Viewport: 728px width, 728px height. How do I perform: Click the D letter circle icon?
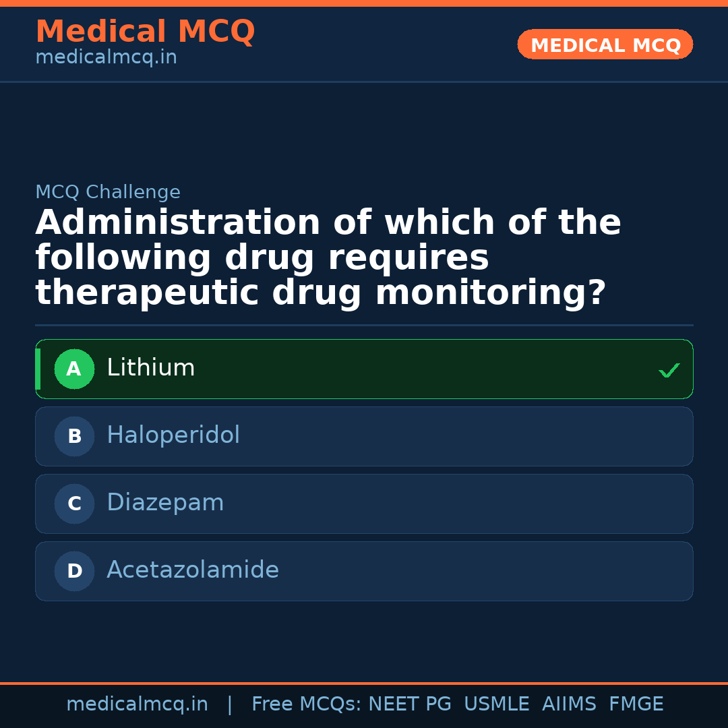(x=74, y=571)
